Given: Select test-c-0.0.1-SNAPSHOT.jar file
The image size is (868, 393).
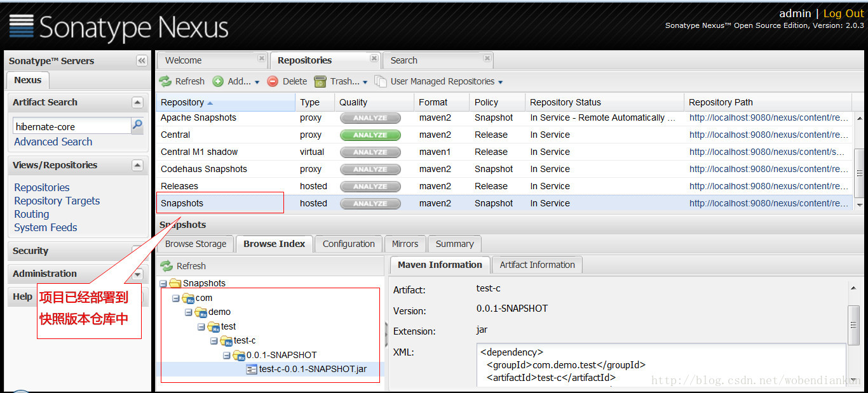Looking at the screenshot, I should [313, 369].
